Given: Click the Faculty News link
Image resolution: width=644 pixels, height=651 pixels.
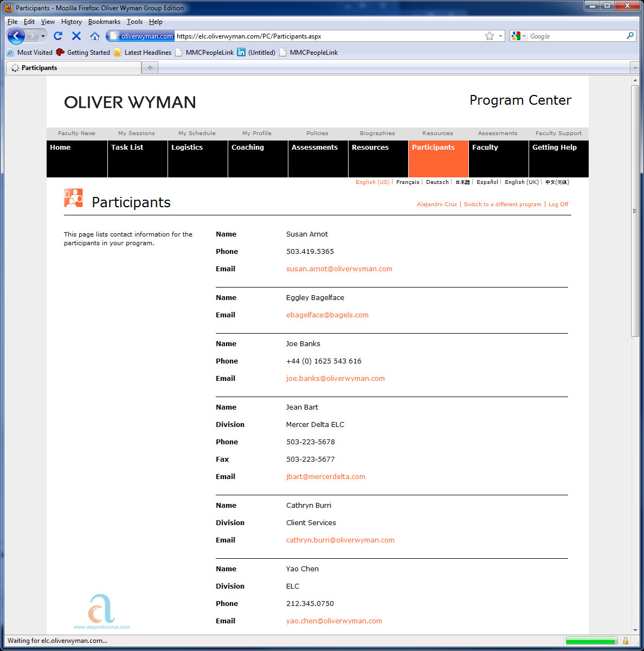Looking at the screenshot, I should coord(76,133).
